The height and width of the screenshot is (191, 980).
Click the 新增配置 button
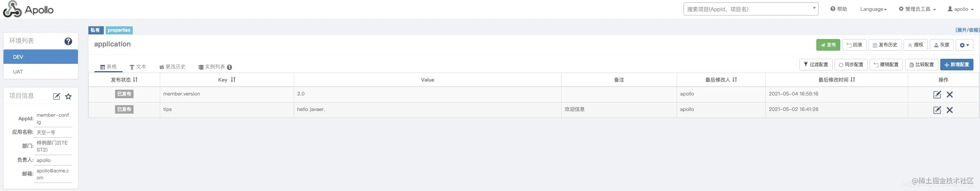tap(956, 65)
